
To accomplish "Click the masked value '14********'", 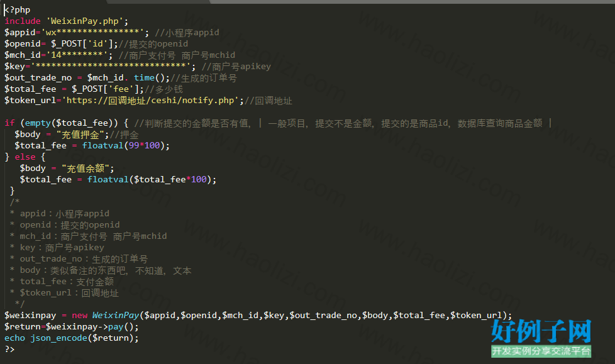I will coord(77,55).
